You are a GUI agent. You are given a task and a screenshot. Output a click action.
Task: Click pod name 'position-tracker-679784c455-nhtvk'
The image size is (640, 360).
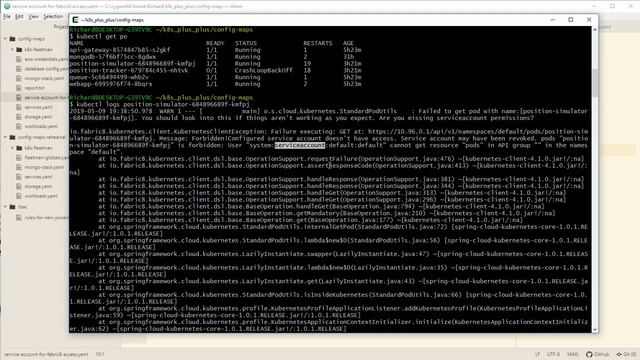(x=129, y=70)
